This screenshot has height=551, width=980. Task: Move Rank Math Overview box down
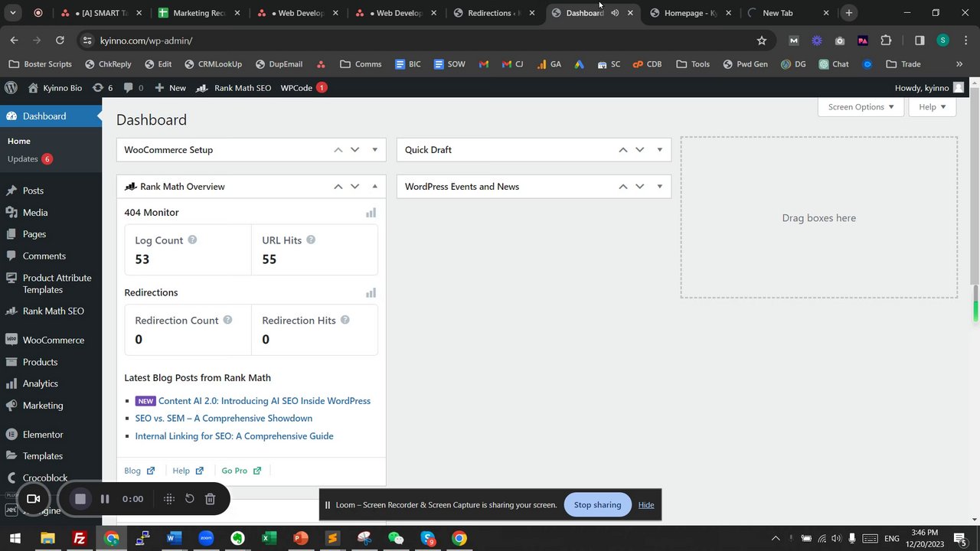coord(354,187)
